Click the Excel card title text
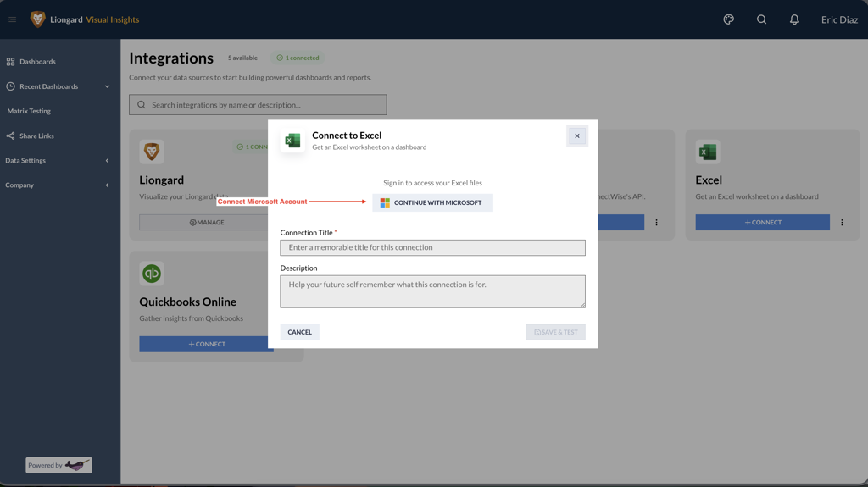This screenshot has width=868, height=487. pyautogui.click(x=709, y=180)
